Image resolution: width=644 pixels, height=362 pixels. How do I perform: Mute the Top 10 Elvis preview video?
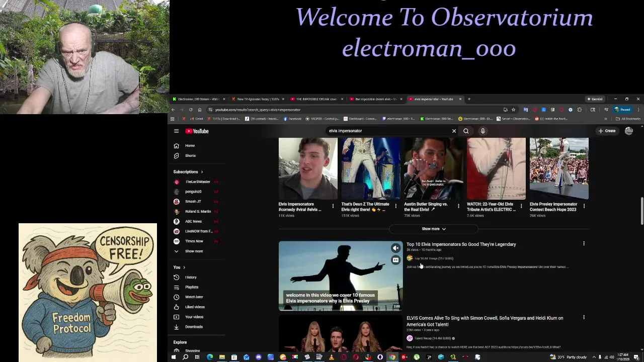pyautogui.click(x=395, y=248)
